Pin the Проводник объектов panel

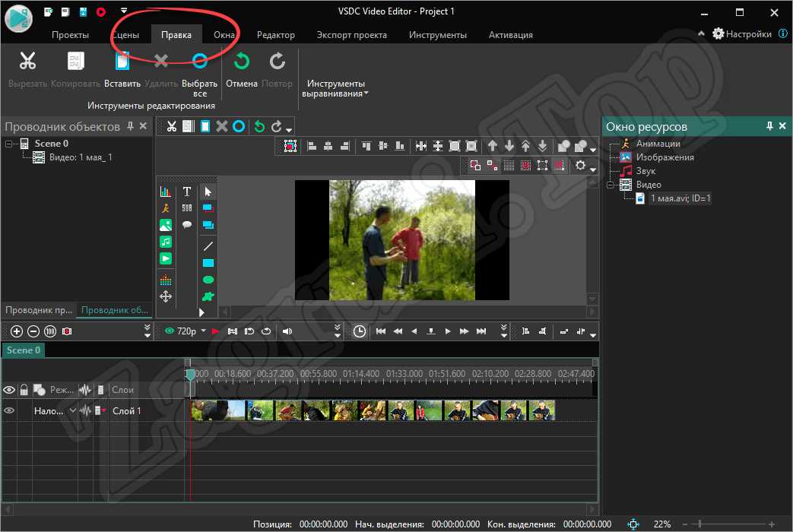coord(131,126)
